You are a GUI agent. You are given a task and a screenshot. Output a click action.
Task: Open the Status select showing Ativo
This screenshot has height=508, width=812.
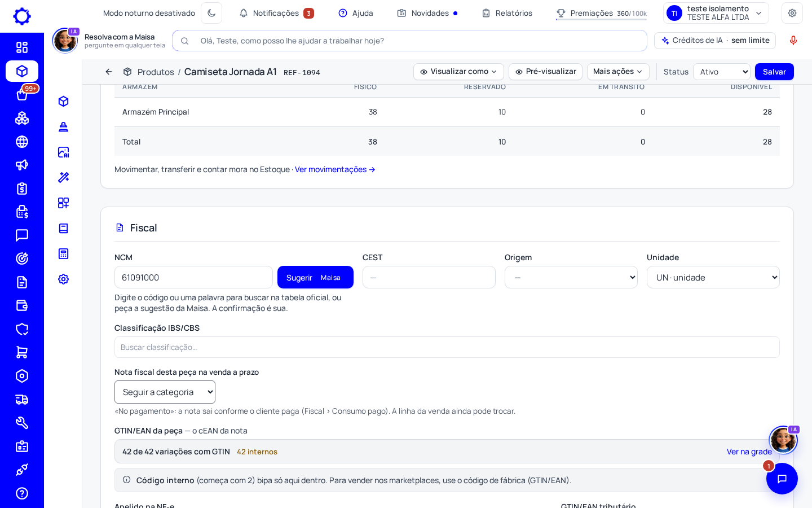point(722,72)
